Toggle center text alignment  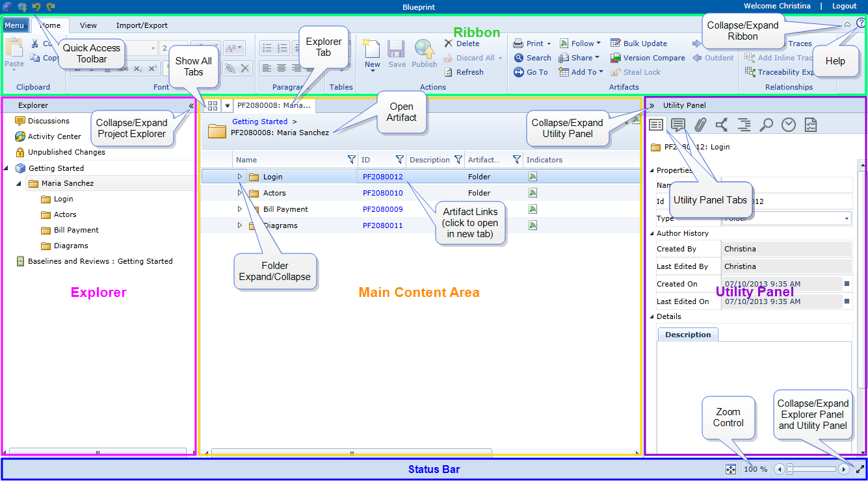[x=282, y=68]
